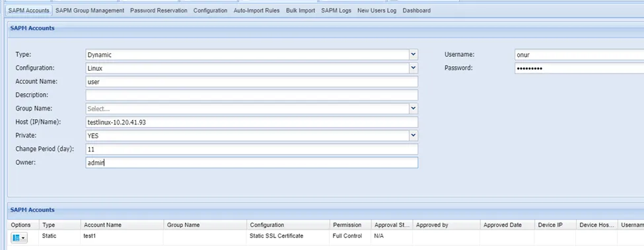Sort by Options column header
Viewport: 644px width, 250px height.
(23, 225)
